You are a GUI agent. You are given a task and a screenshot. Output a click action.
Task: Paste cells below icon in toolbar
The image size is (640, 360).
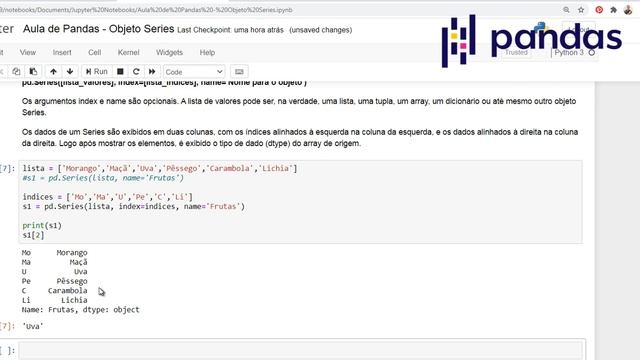click(33, 71)
